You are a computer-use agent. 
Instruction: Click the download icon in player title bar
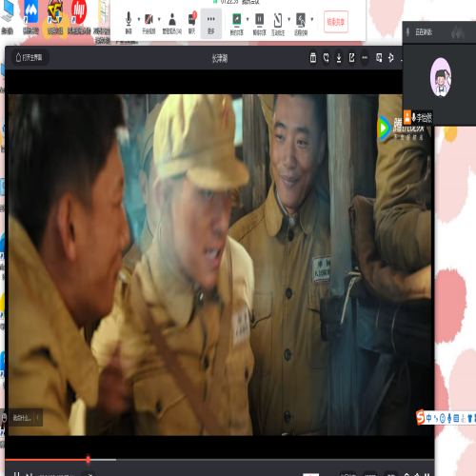pyautogui.click(x=339, y=58)
